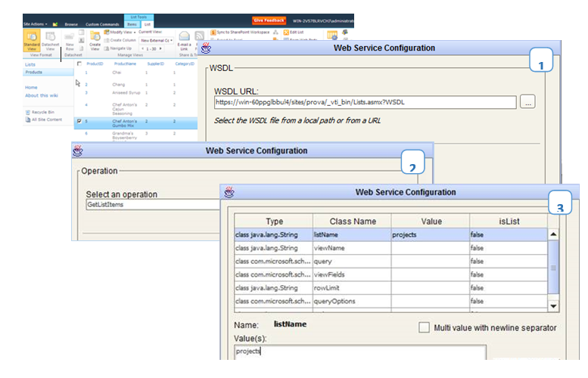
Task: Click scroll down arrow in parameter table
Action: (553, 305)
